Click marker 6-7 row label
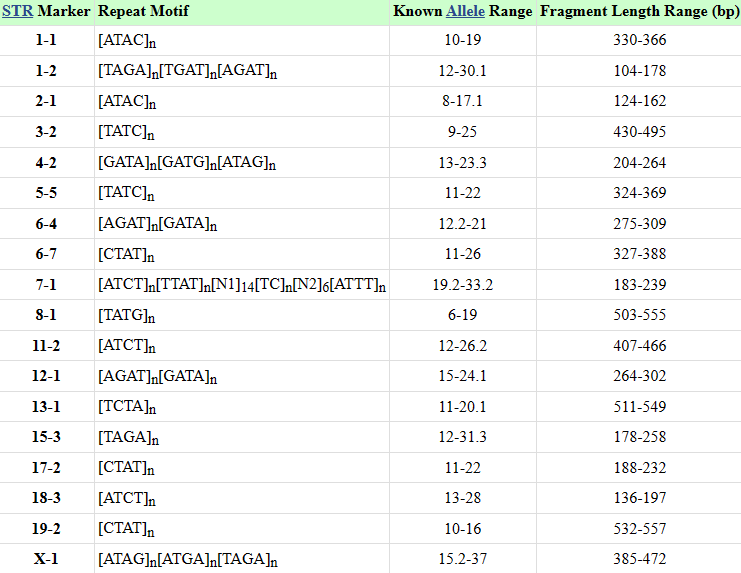The image size is (741, 573). 46,254
